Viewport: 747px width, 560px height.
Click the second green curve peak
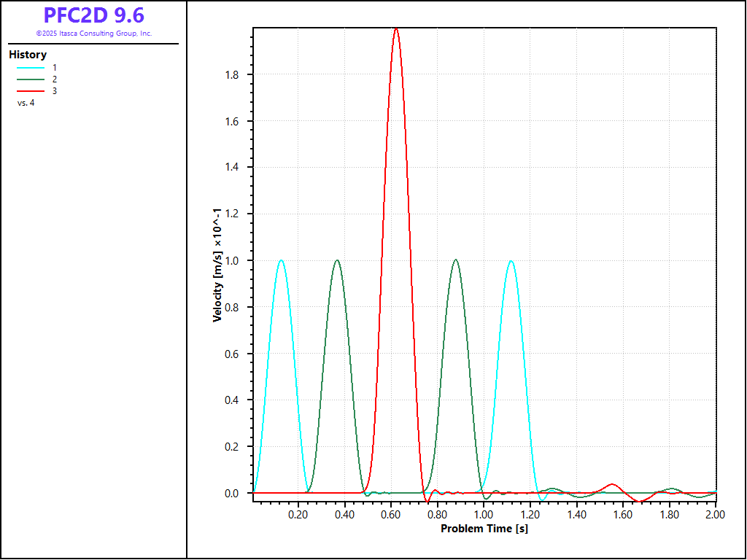click(x=456, y=260)
